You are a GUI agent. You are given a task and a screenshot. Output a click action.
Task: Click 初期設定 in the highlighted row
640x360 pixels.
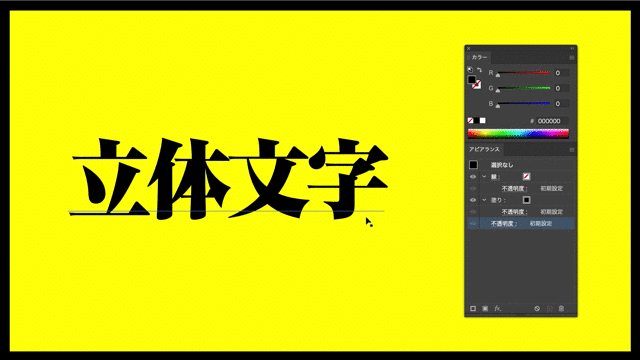(541, 224)
